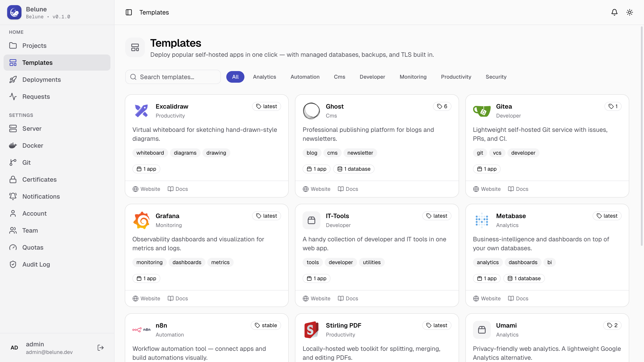Image resolution: width=644 pixels, height=362 pixels.
Task: Click the Ghost 1 database badge
Action: click(x=354, y=169)
